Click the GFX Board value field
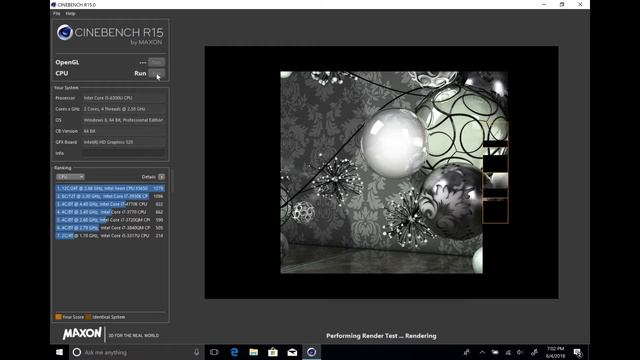The height and width of the screenshot is (360, 640). coord(124,142)
